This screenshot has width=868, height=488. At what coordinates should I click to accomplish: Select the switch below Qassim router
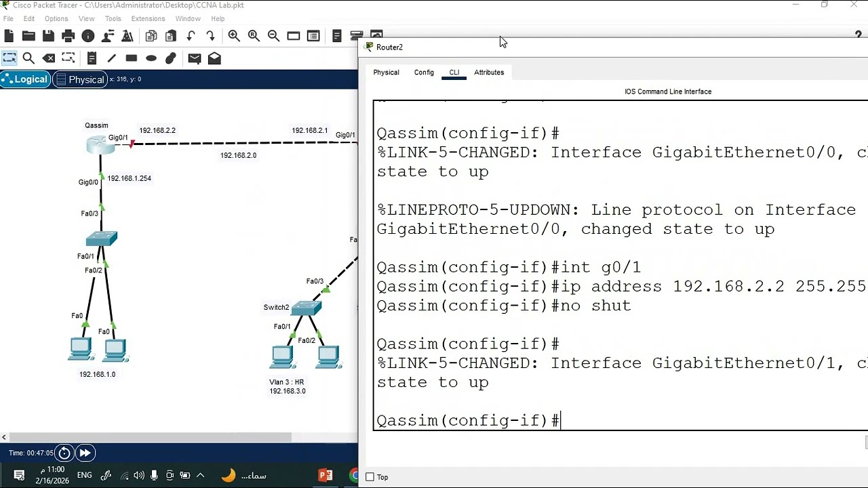click(102, 239)
